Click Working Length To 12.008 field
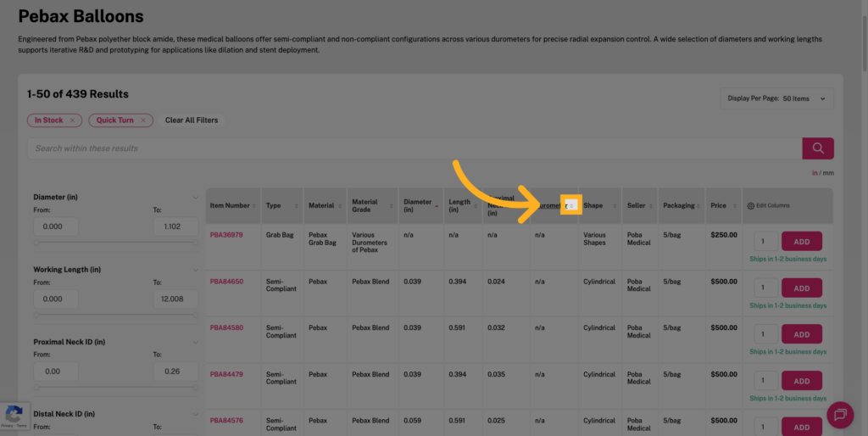Viewport: 868px width, 436px height. point(175,299)
